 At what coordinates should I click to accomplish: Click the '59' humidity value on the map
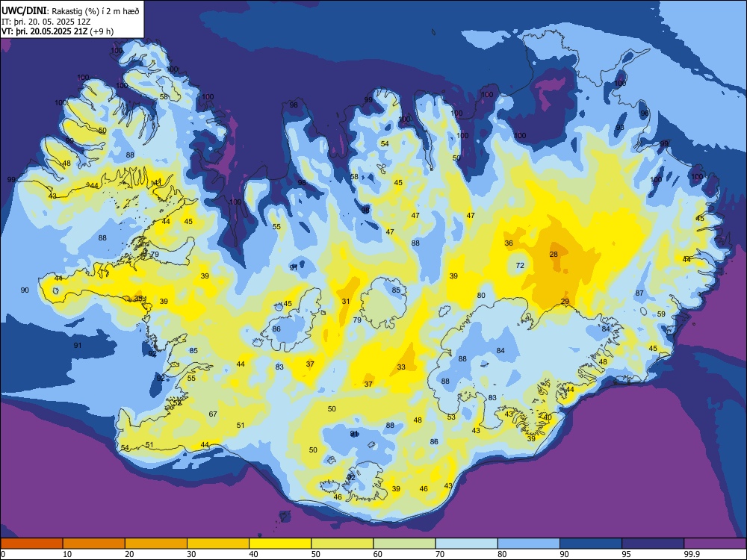pos(661,314)
